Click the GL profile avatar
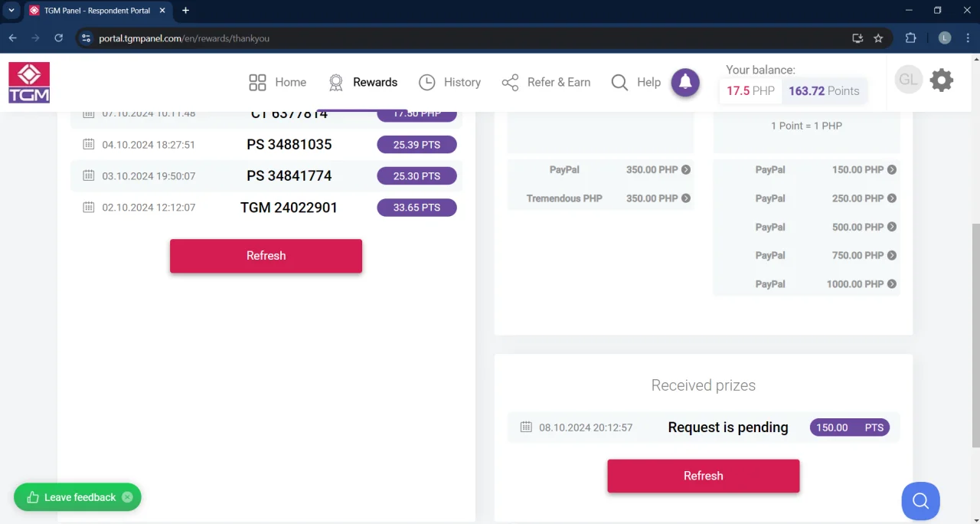The width and height of the screenshot is (980, 524). coord(909,80)
